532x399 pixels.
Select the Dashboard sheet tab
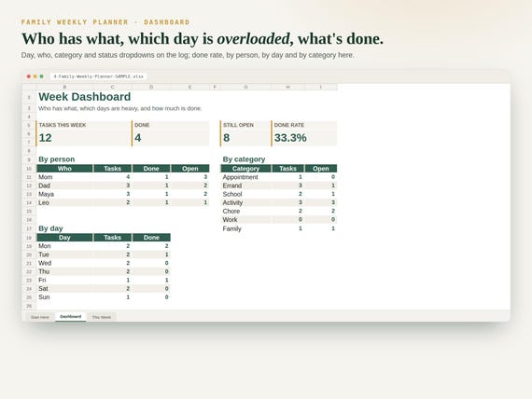[x=71, y=317]
